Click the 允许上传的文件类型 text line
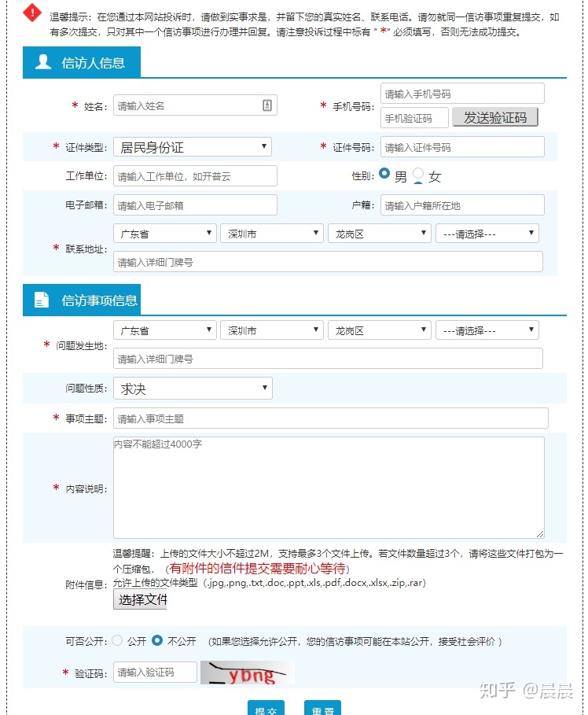This screenshot has height=715, width=588. (x=270, y=582)
